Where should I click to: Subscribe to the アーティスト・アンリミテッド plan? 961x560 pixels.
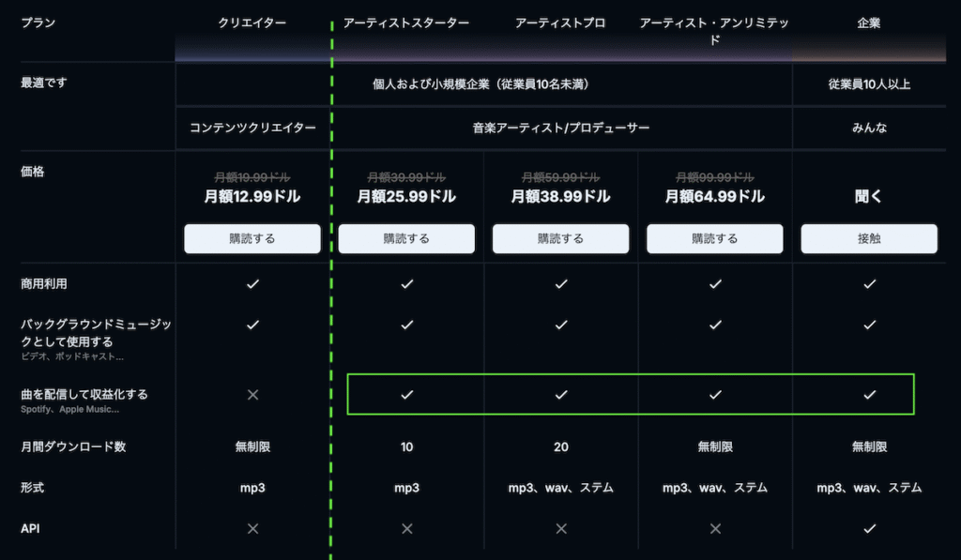point(714,238)
